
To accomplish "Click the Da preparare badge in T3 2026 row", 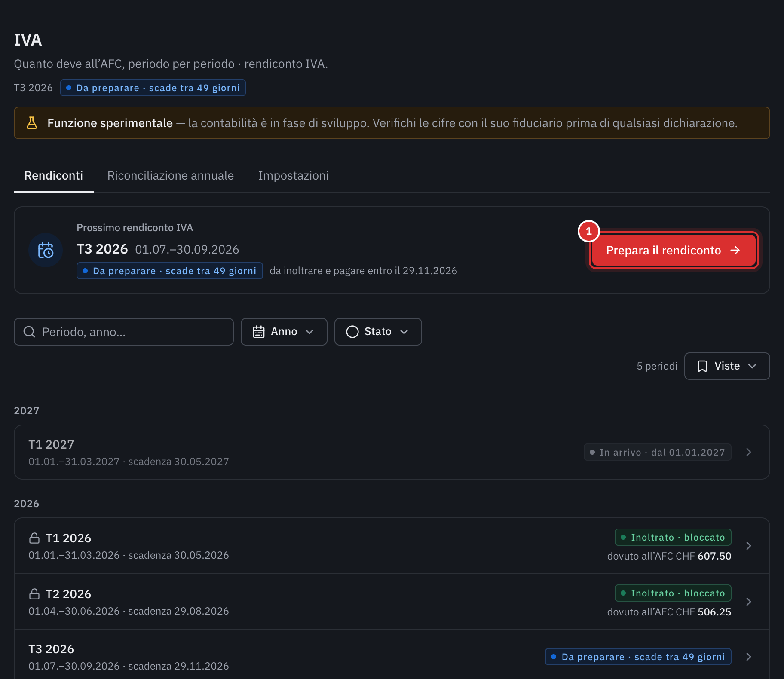I will point(638,657).
